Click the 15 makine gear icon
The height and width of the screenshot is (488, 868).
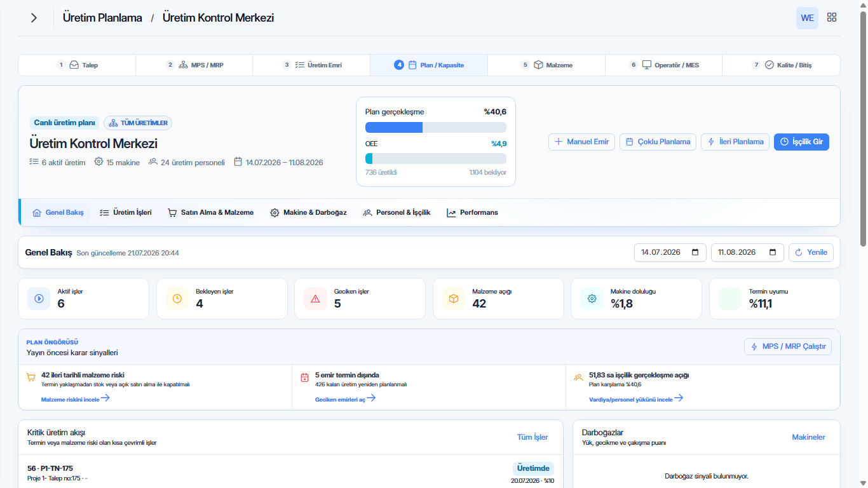click(98, 162)
